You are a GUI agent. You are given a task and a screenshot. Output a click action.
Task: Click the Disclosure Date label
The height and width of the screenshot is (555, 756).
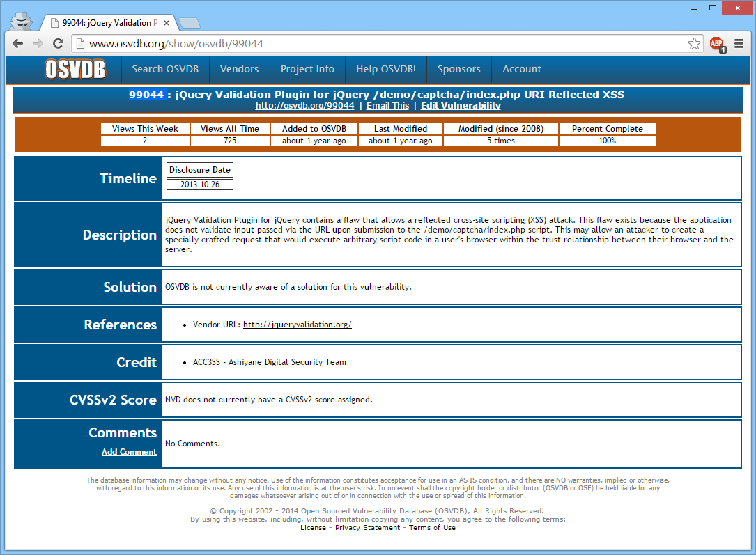point(199,170)
